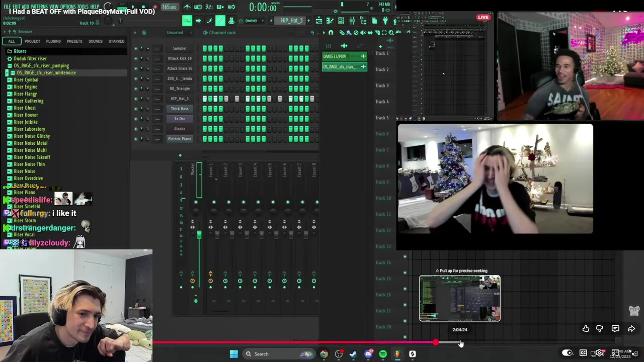Screen dimensions: 644x362
Task: Open the HIP_Hat_3 pattern selector
Action: click(x=290, y=21)
